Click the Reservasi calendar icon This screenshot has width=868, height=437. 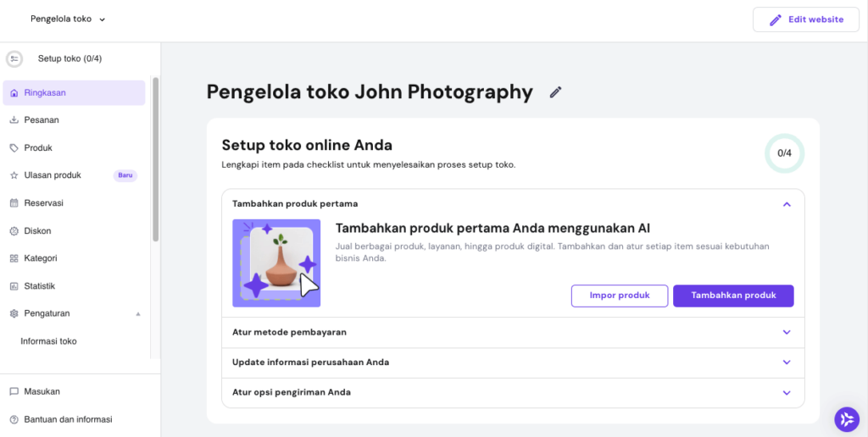pyautogui.click(x=14, y=203)
